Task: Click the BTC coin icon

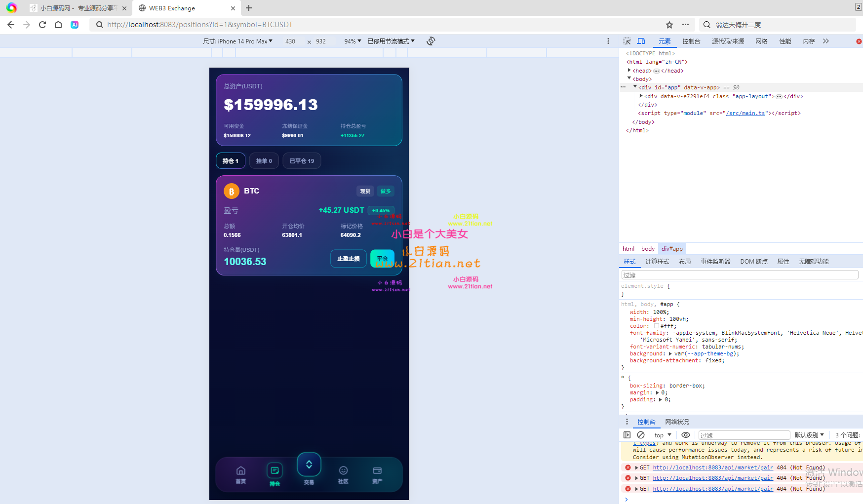Action: 232,191
